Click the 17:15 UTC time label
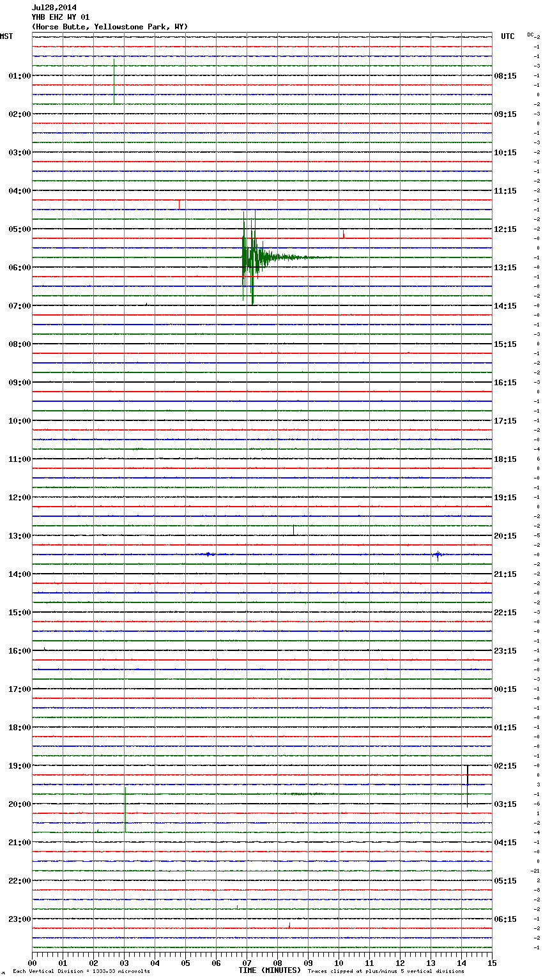Viewport: 543px width, 980px height. pyautogui.click(x=505, y=421)
